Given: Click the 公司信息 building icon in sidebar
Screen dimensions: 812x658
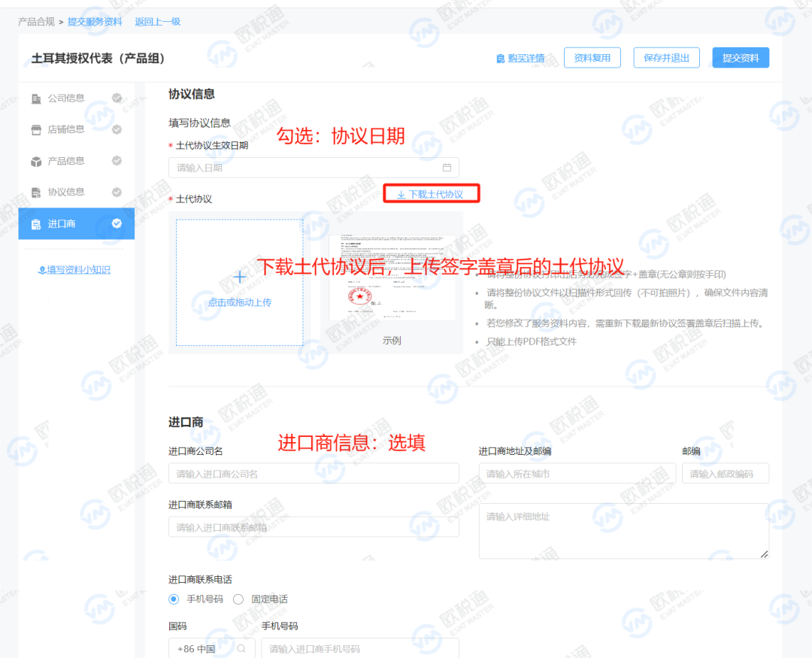Looking at the screenshot, I should [x=36, y=99].
